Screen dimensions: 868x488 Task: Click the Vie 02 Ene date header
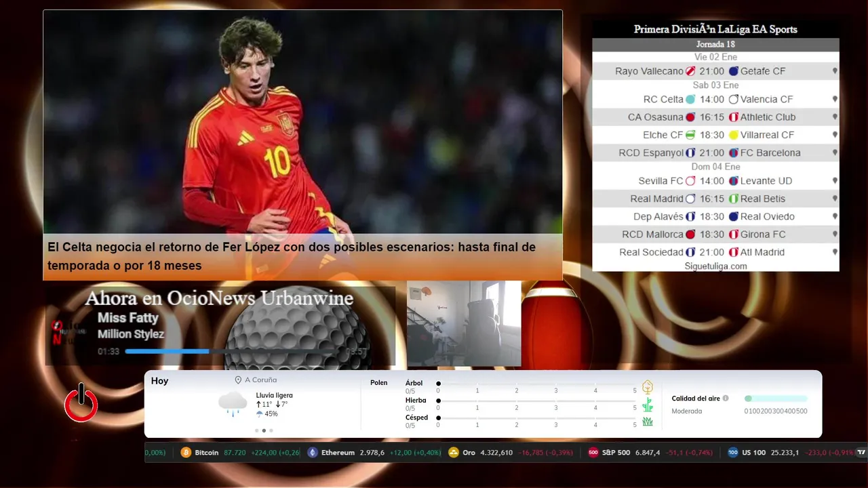pyautogui.click(x=715, y=57)
